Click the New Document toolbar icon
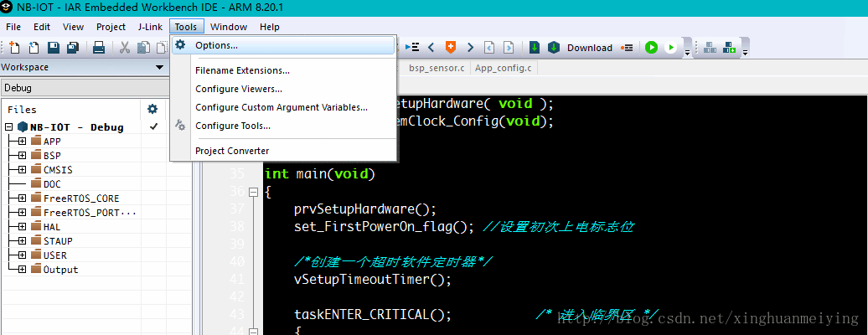The height and width of the screenshot is (335, 868). tap(14, 48)
